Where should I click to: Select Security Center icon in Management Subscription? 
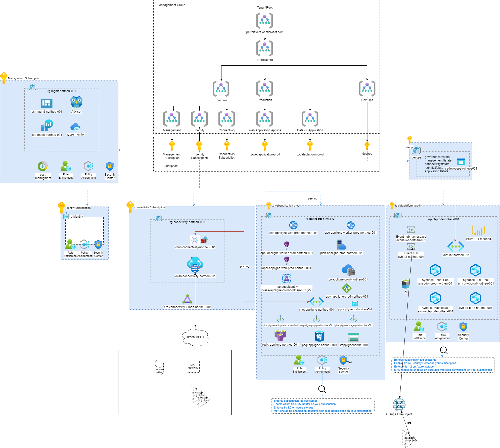(110, 167)
